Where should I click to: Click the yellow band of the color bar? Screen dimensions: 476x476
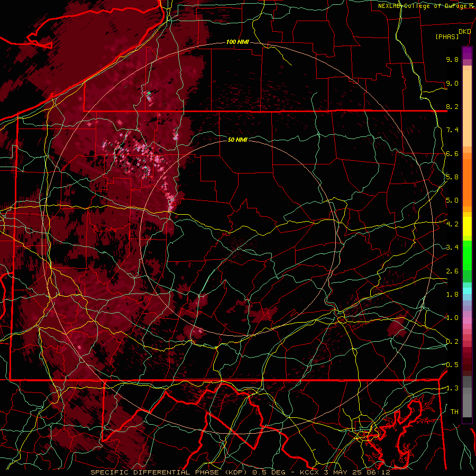tap(467, 226)
